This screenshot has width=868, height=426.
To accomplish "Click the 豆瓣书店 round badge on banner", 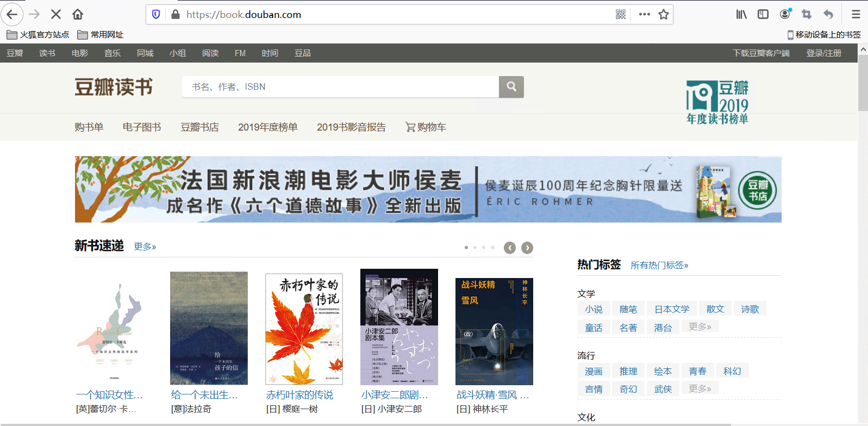I will point(758,190).
